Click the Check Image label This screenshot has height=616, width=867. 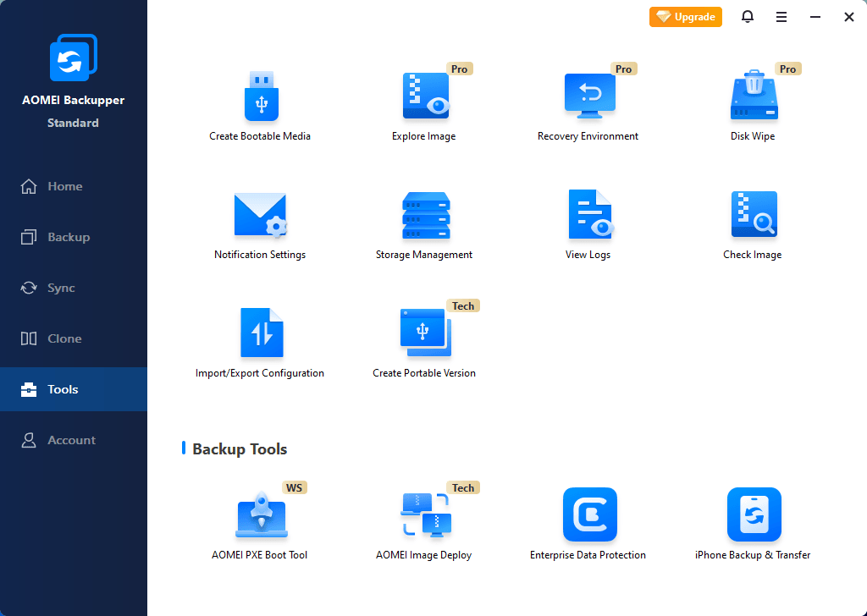[753, 255]
